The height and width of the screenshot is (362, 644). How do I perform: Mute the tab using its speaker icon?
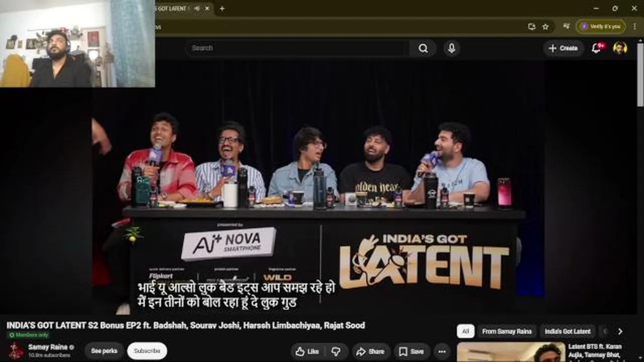click(x=196, y=9)
